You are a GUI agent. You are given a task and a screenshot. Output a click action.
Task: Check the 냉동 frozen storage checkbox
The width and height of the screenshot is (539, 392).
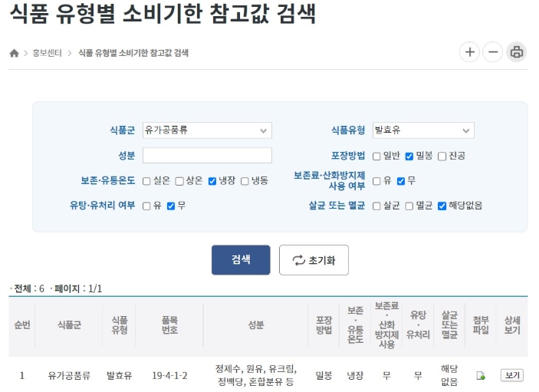[245, 181]
